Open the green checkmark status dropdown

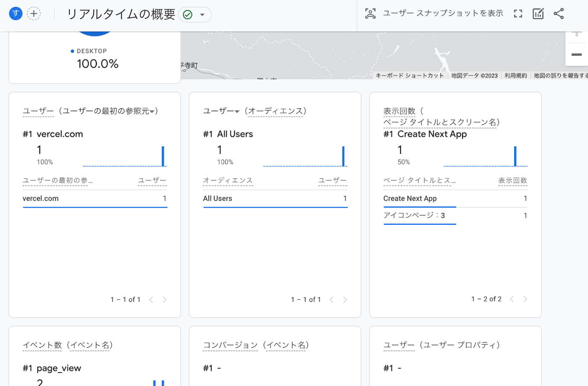pos(195,15)
